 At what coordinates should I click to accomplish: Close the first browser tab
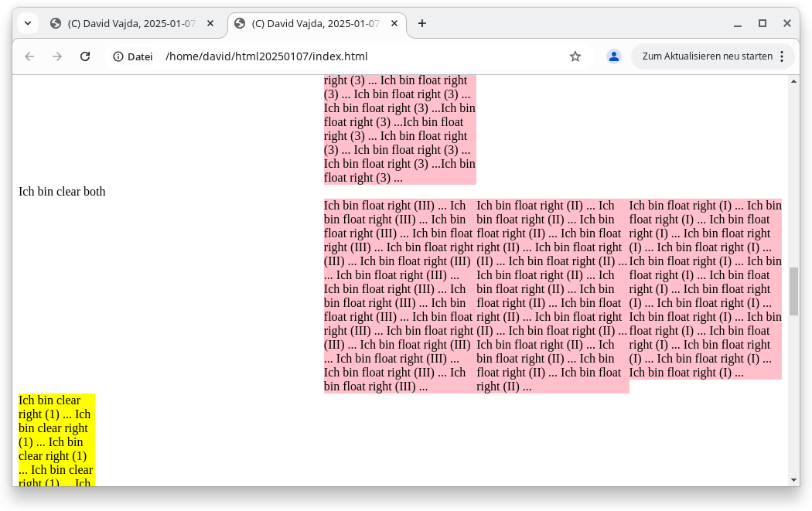tap(210, 23)
